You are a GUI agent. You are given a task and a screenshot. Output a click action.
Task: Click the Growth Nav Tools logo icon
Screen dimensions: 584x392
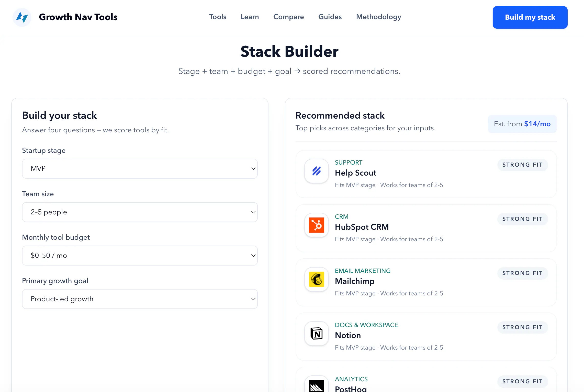(22, 17)
